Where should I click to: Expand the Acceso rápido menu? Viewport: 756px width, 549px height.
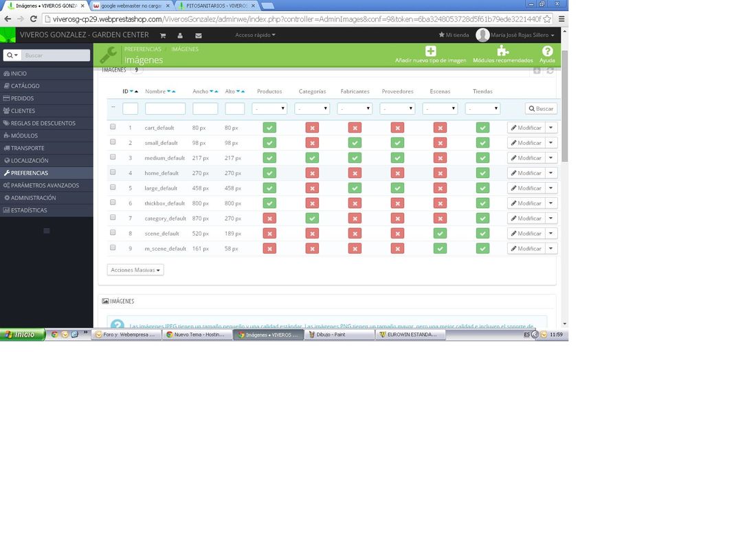[x=255, y=35]
